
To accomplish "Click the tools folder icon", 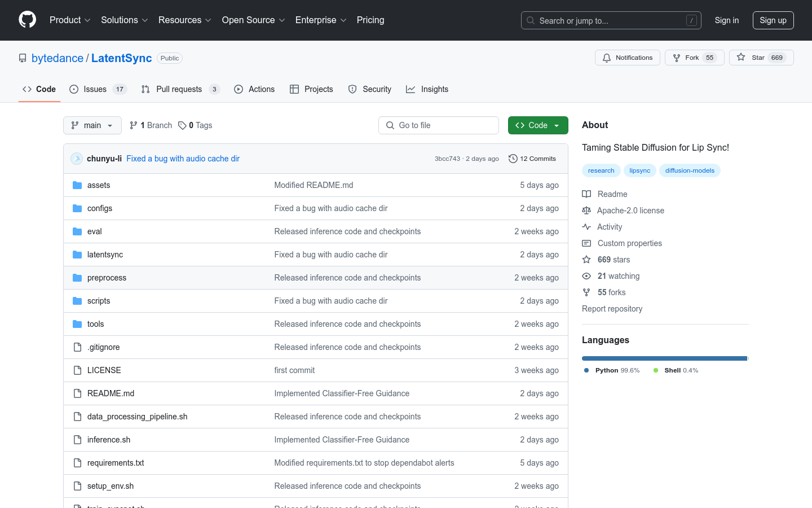I will pyautogui.click(x=77, y=324).
